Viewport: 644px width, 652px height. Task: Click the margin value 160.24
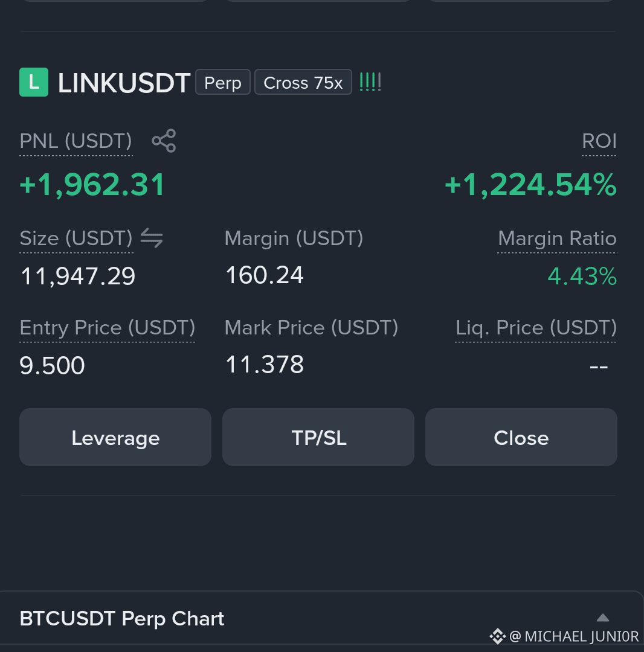(265, 275)
